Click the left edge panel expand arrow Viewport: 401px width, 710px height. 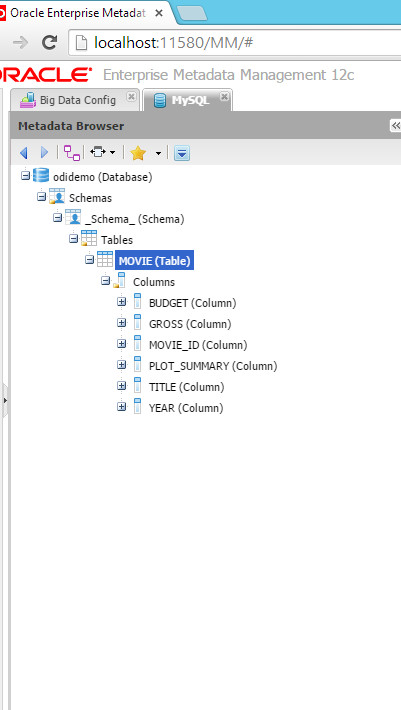point(5,400)
